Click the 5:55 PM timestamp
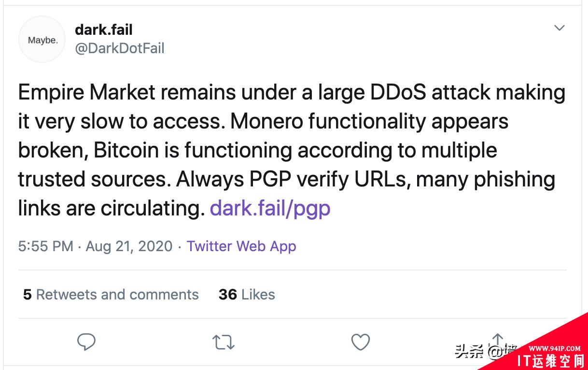 pyautogui.click(x=46, y=246)
